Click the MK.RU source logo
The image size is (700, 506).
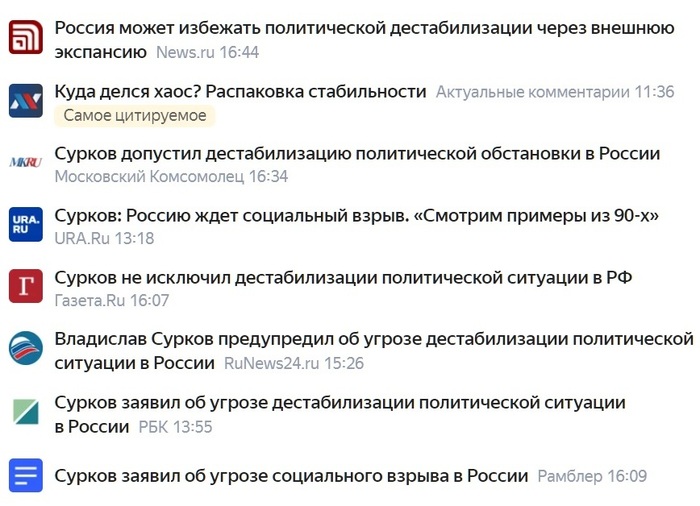click(x=25, y=163)
